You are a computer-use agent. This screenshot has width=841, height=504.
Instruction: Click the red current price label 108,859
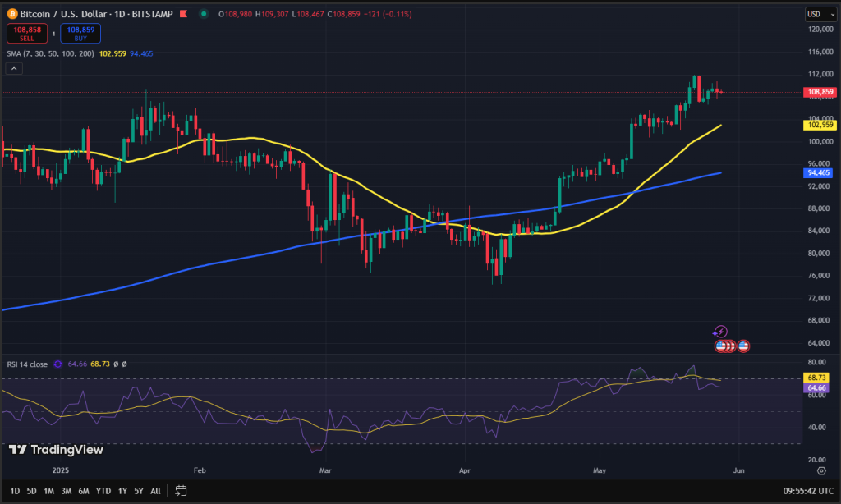click(x=820, y=92)
